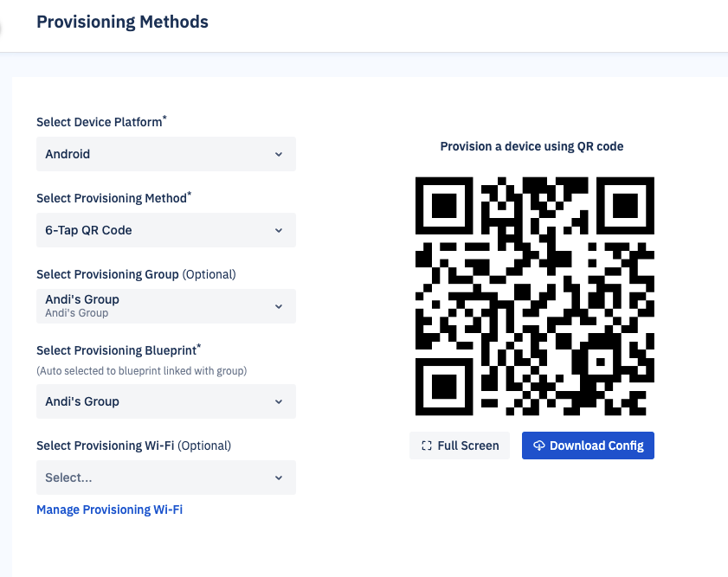This screenshot has height=577, width=728.
Task: Open the Provisioning Wi-Fi Select... dropdown
Action: pos(165,478)
